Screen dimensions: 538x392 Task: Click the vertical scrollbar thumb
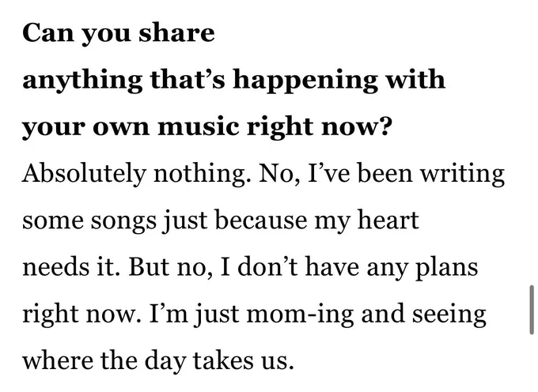pyautogui.click(x=532, y=310)
